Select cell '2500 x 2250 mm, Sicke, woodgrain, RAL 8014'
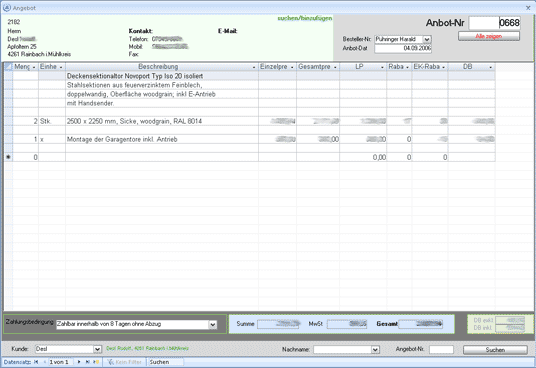The image size is (536, 368). pos(162,121)
